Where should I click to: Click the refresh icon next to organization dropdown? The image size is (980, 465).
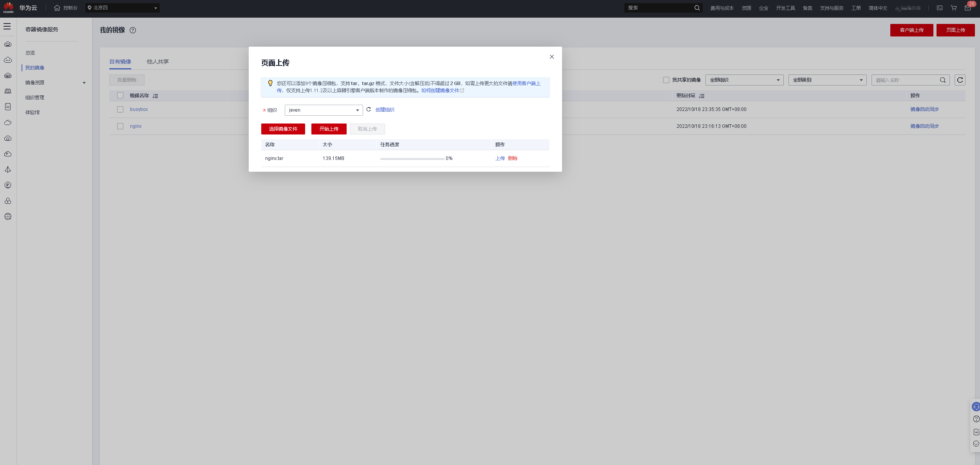[x=369, y=109]
